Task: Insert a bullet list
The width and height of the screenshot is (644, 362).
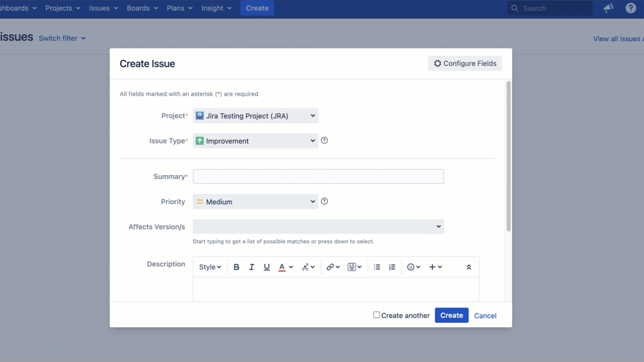Action: (377, 267)
